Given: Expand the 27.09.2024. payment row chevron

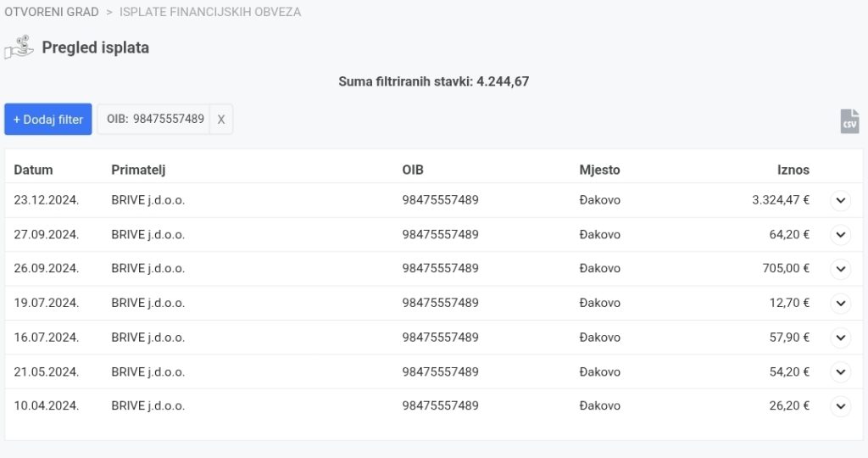Looking at the screenshot, I should point(840,235).
